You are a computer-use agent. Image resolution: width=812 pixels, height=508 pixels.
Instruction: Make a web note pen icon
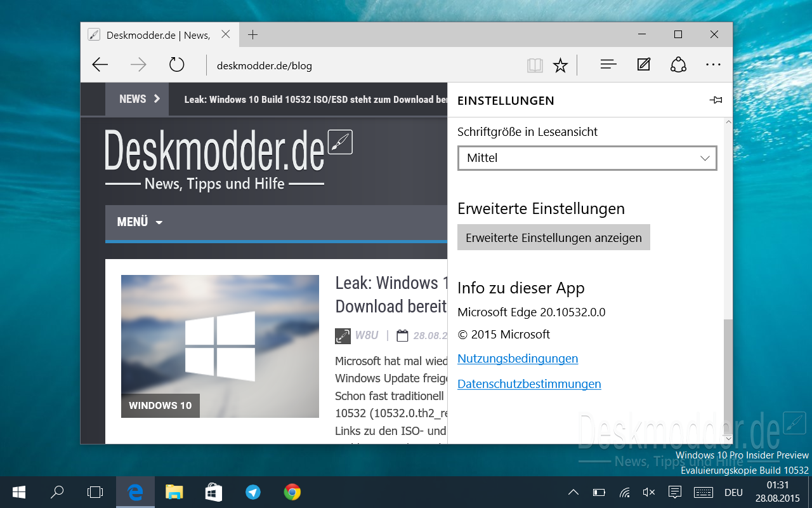coord(644,65)
